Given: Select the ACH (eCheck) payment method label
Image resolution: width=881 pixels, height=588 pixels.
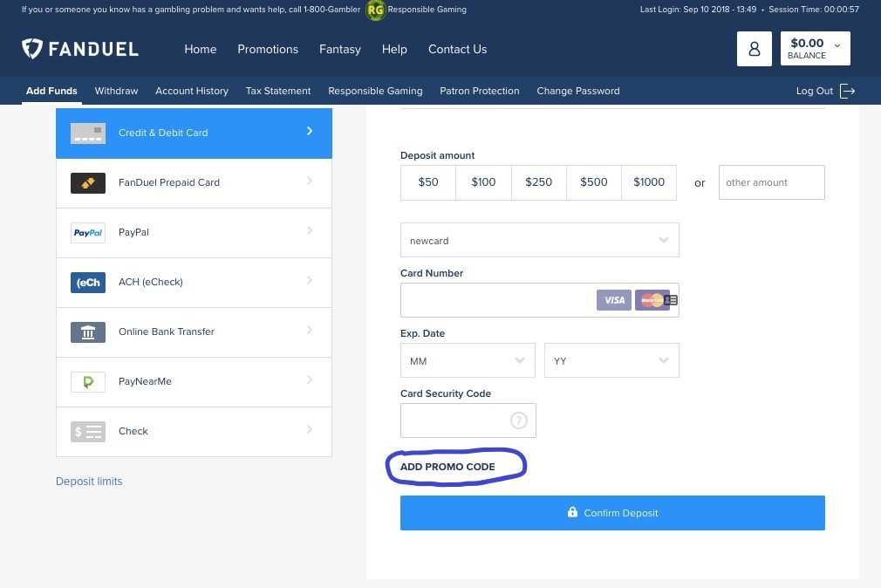Looking at the screenshot, I should 151,282.
